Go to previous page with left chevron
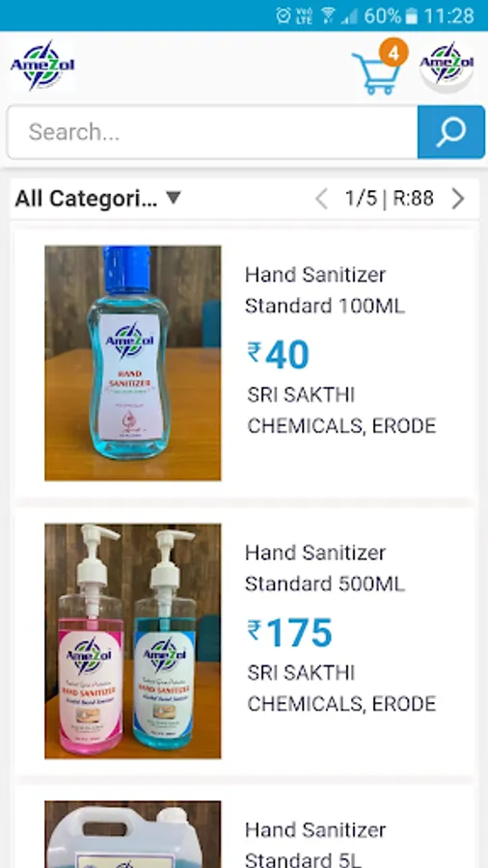 [321, 199]
